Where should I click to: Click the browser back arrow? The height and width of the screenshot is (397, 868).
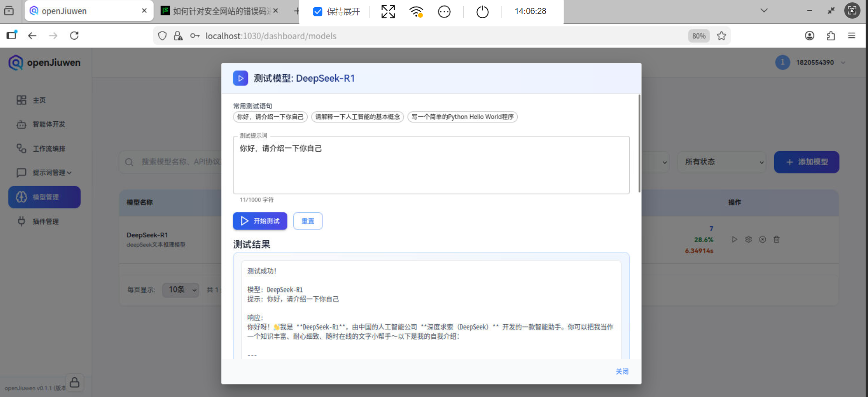(32, 36)
